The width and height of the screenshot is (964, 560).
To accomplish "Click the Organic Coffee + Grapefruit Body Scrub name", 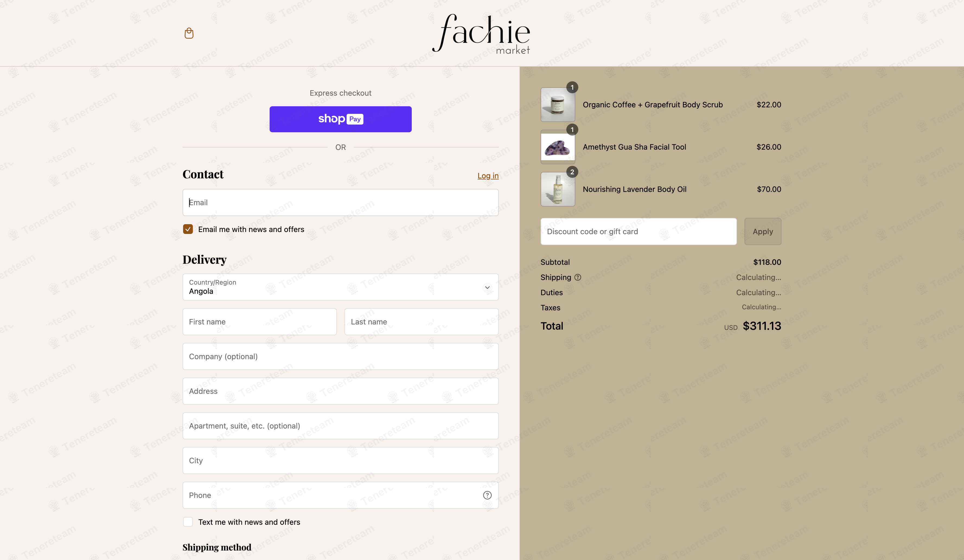I will click(653, 105).
